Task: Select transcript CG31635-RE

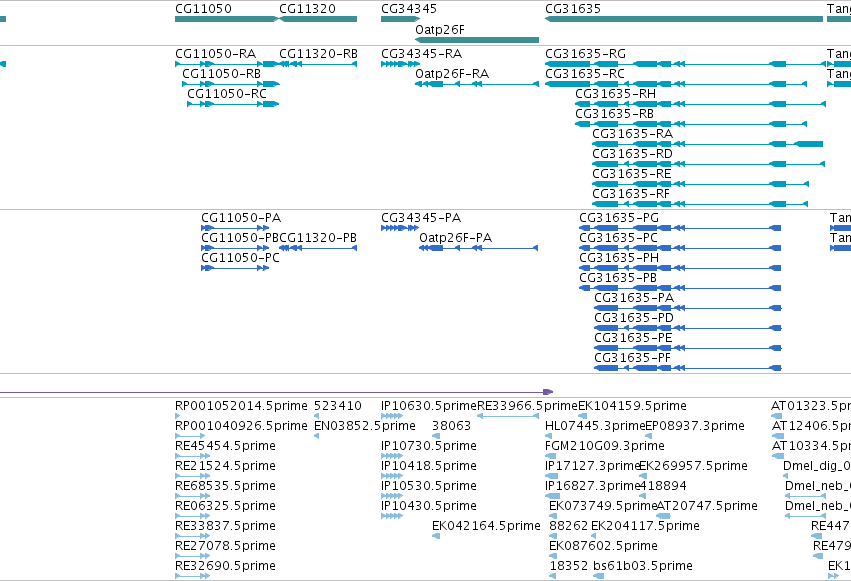Action: coord(632,174)
